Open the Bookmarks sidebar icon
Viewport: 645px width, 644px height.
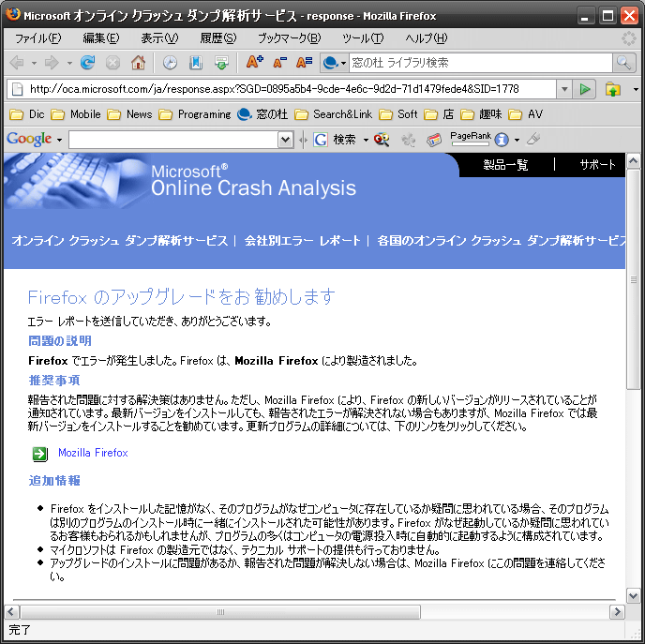pyautogui.click(x=196, y=63)
